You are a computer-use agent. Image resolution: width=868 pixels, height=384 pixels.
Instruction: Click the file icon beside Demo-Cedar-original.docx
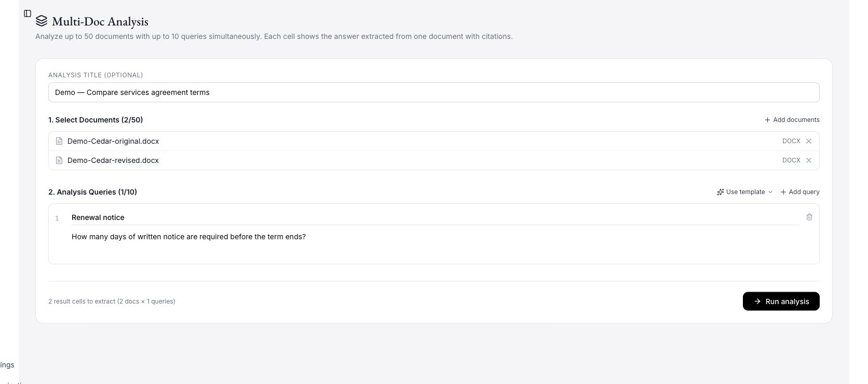pos(59,141)
